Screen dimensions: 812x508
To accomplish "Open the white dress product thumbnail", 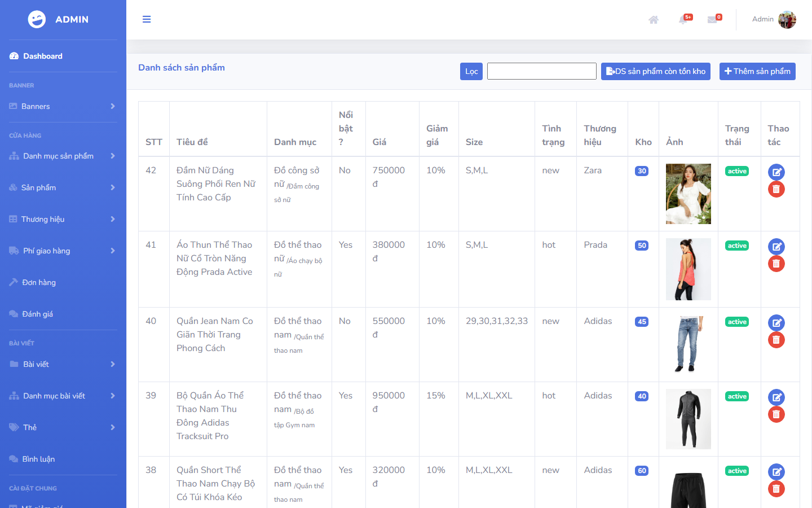I will (x=689, y=194).
